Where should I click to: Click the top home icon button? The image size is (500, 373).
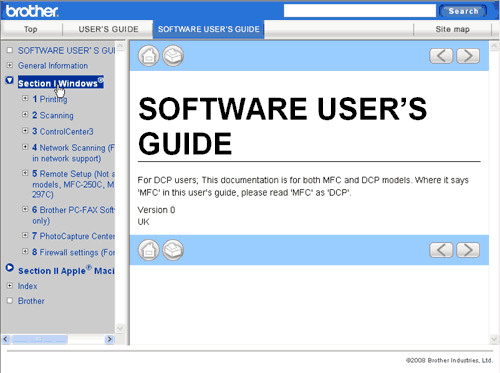(x=149, y=56)
